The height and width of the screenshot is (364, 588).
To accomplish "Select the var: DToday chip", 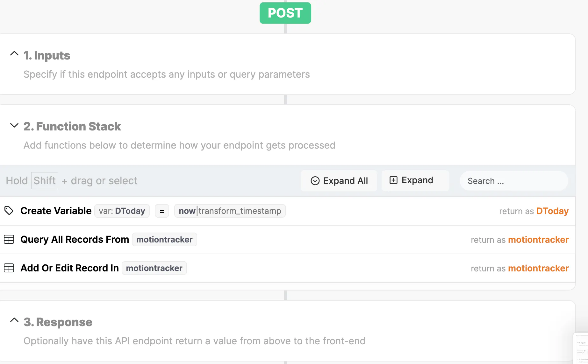I will pos(122,211).
